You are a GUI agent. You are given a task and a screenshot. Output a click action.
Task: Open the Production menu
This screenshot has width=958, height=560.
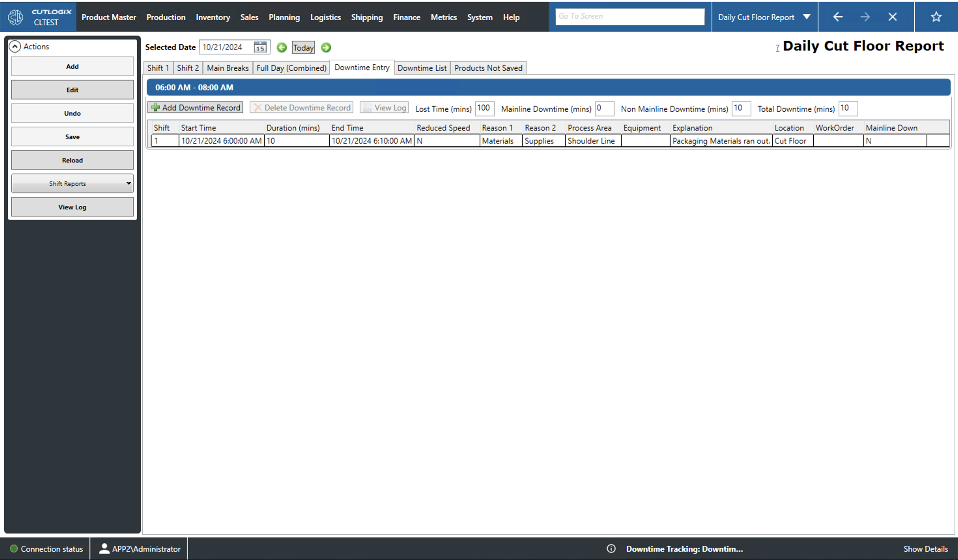click(166, 17)
